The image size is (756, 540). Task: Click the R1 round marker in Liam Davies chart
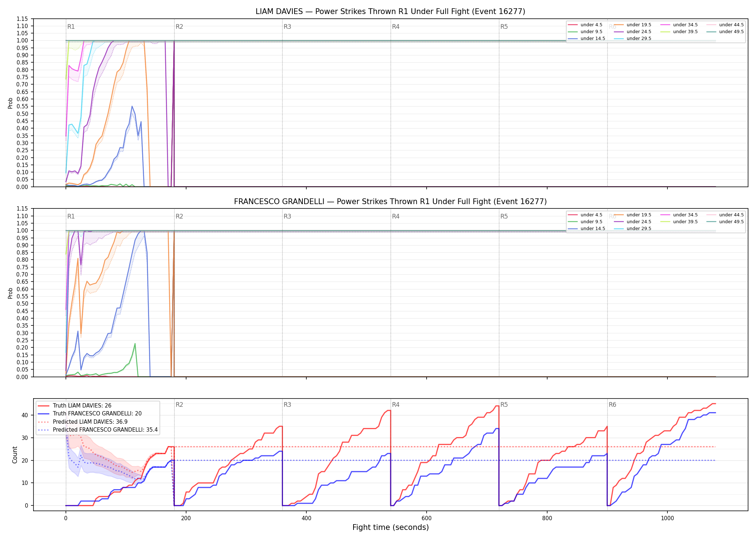(x=71, y=27)
